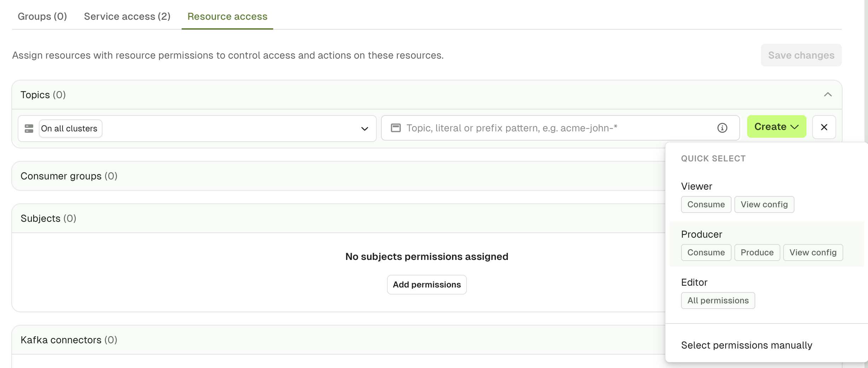This screenshot has height=368, width=868.
Task: Remove topic row with X button
Action: pos(824,127)
